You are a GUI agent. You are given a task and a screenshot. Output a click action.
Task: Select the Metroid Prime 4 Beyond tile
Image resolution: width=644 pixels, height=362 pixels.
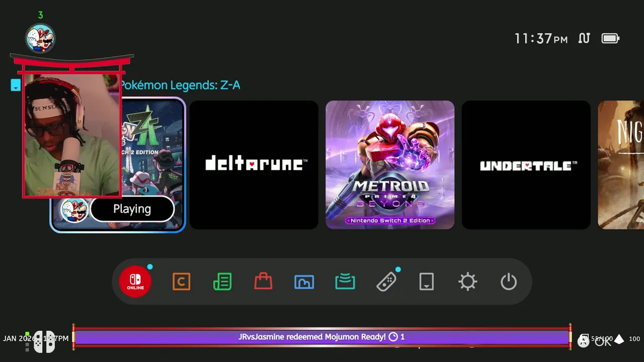(390, 164)
